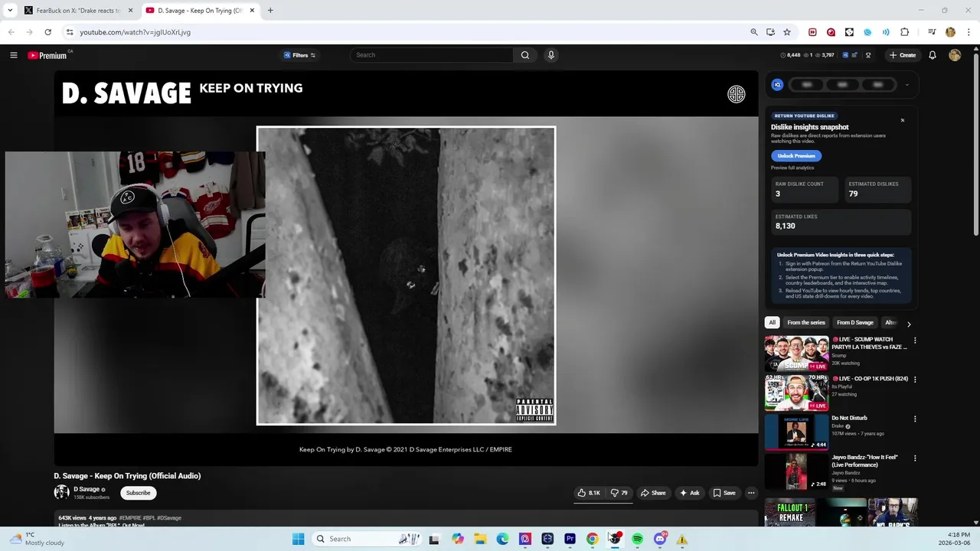Open YouTube notifications bell

(933, 55)
